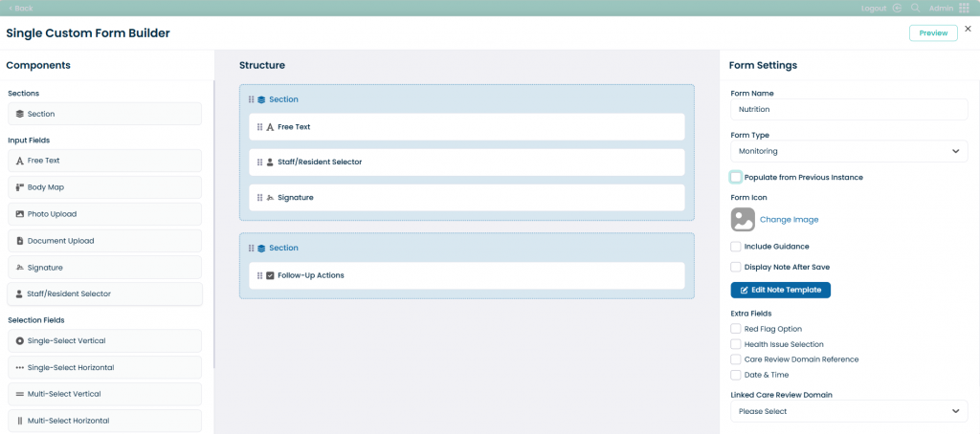Click the Admin user label

(942, 8)
